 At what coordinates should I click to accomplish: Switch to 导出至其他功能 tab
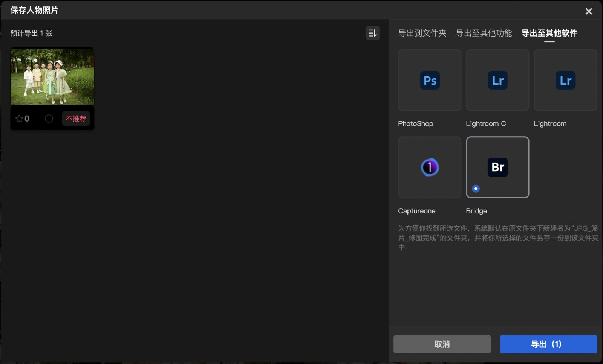click(484, 33)
